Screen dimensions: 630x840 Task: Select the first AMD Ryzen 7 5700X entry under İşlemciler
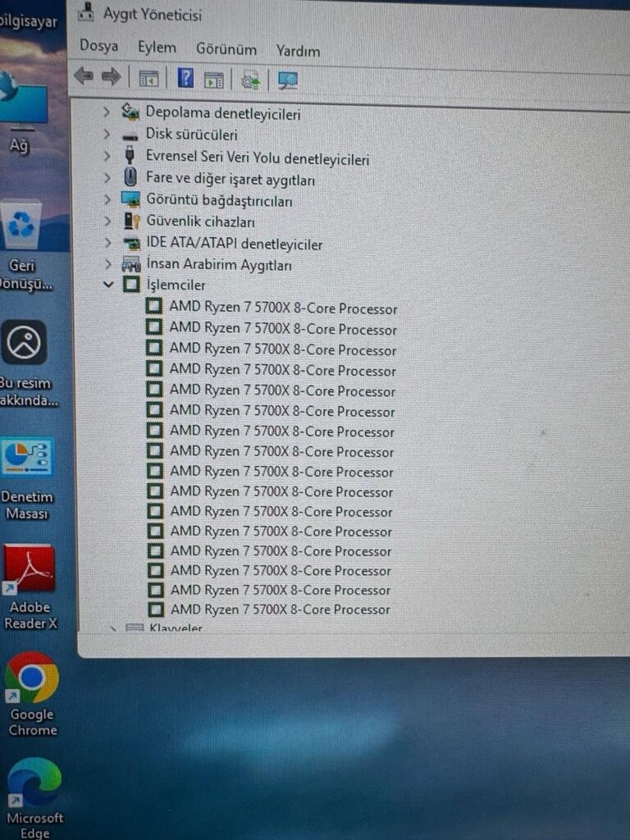[283, 308]
